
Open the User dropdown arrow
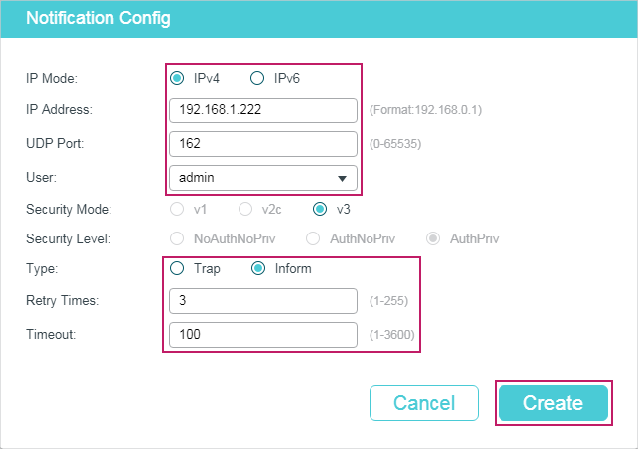342,178
